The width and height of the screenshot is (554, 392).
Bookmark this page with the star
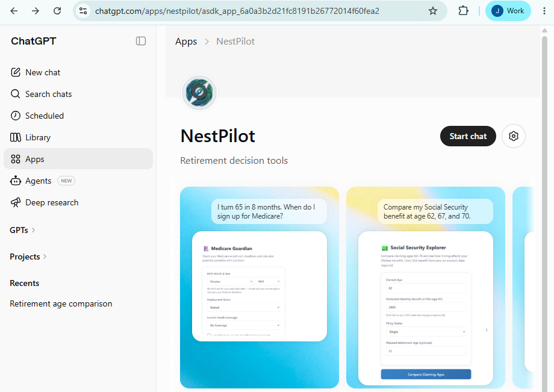[433, 11]
